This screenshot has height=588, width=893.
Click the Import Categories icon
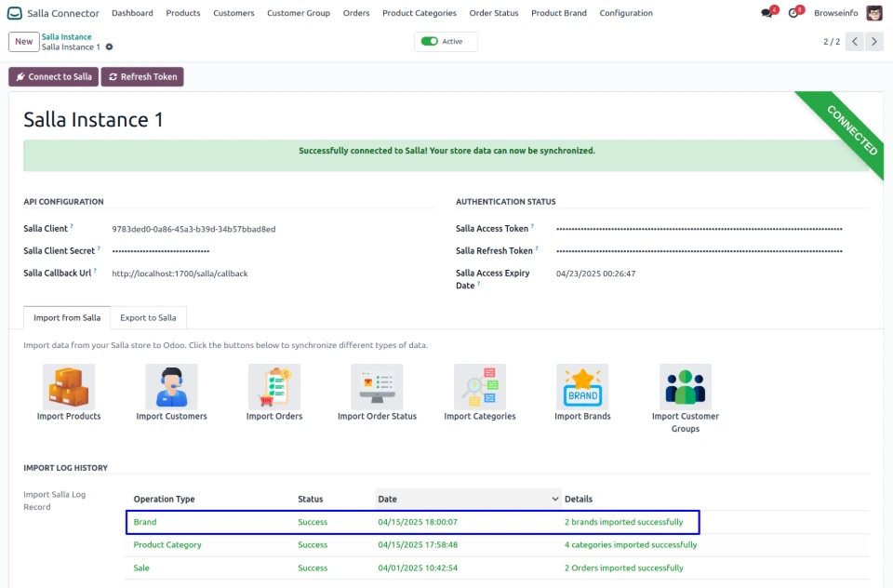(479, 386)
